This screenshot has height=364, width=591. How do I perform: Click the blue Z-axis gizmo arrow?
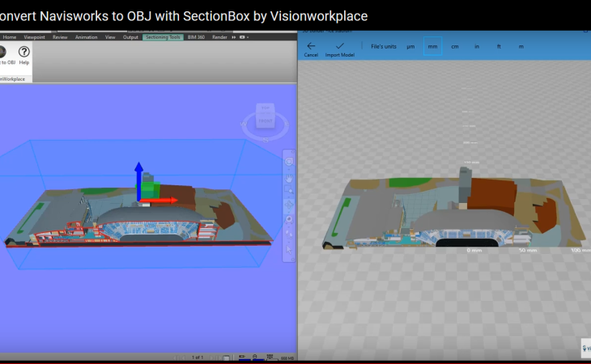pos(138,180)
